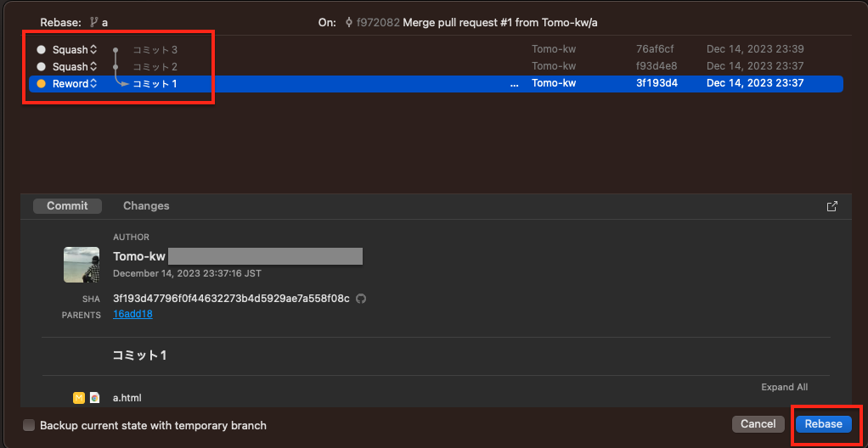Screen dimensions: 868x448
Task: Open the Reword action dropdown for コミット1
Action: coord(75,83)
